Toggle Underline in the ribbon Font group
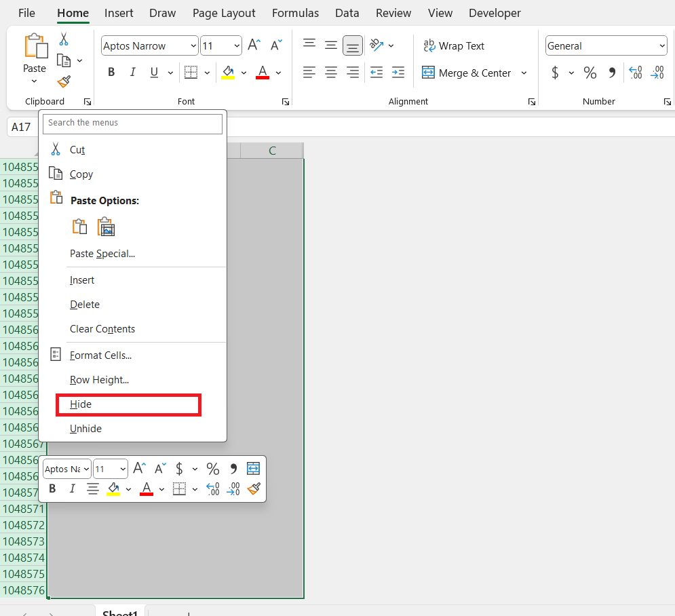This screenshot has width=675, height=616. [154, 73]
